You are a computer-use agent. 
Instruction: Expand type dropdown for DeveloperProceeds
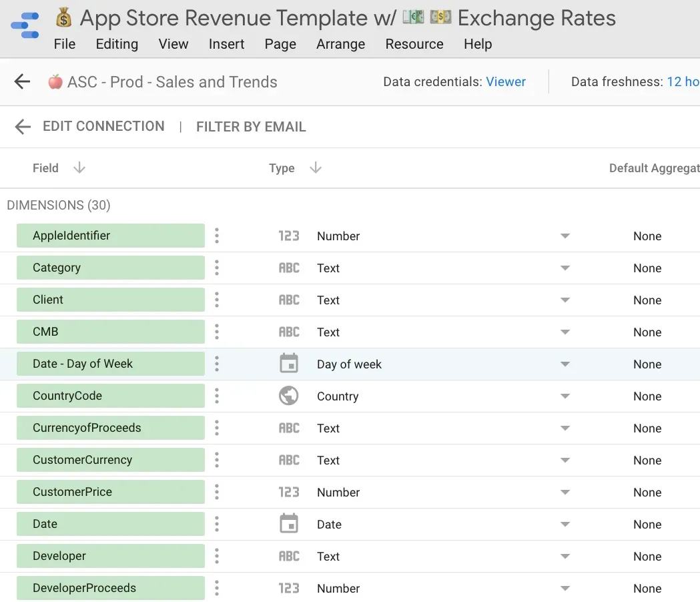[x=565, y=588]
